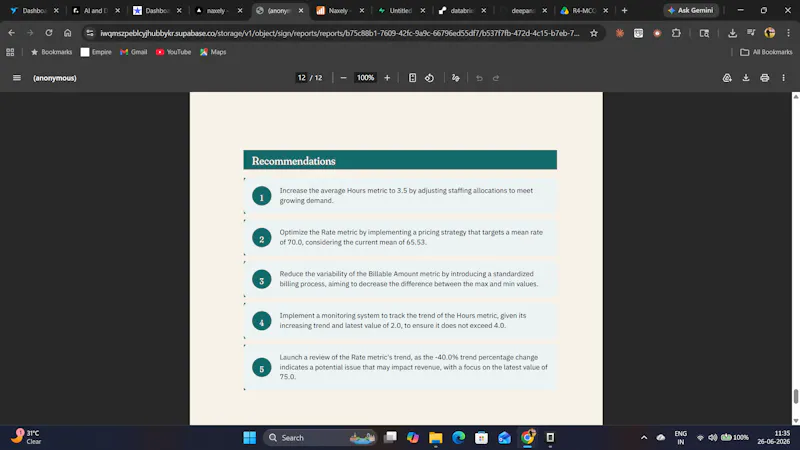800x450 pixels.
Task: Open the Chrome apps grid icon
Action: click(10, 52)
